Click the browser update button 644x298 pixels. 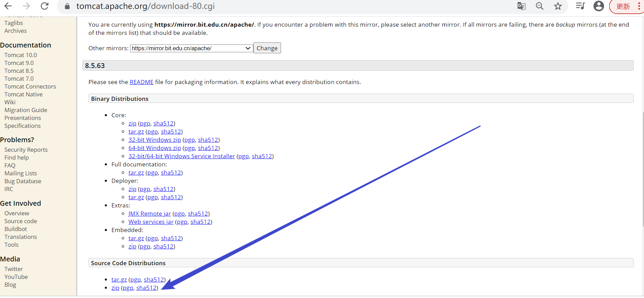(x=624, y=6)
